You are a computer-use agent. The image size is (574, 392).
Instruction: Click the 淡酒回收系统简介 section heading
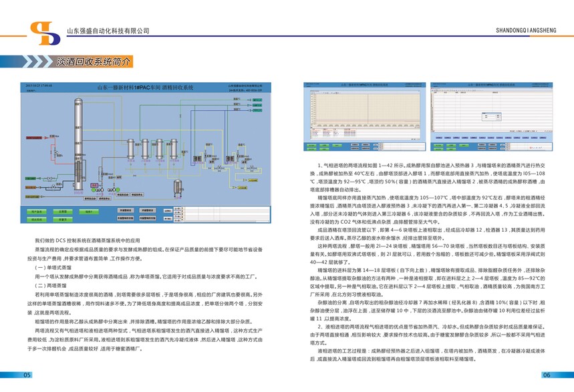point(94,61)
